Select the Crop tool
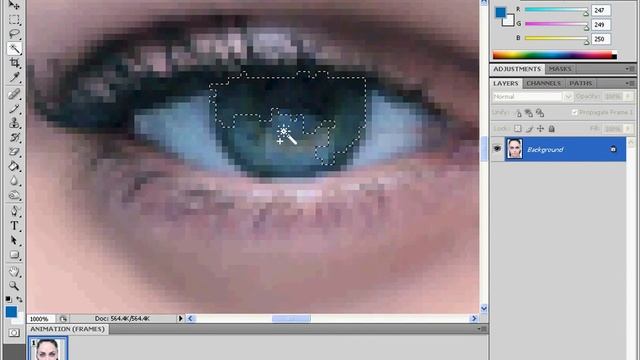The height and width of the screenshot is (360, 640). click(x=14, y=63)
